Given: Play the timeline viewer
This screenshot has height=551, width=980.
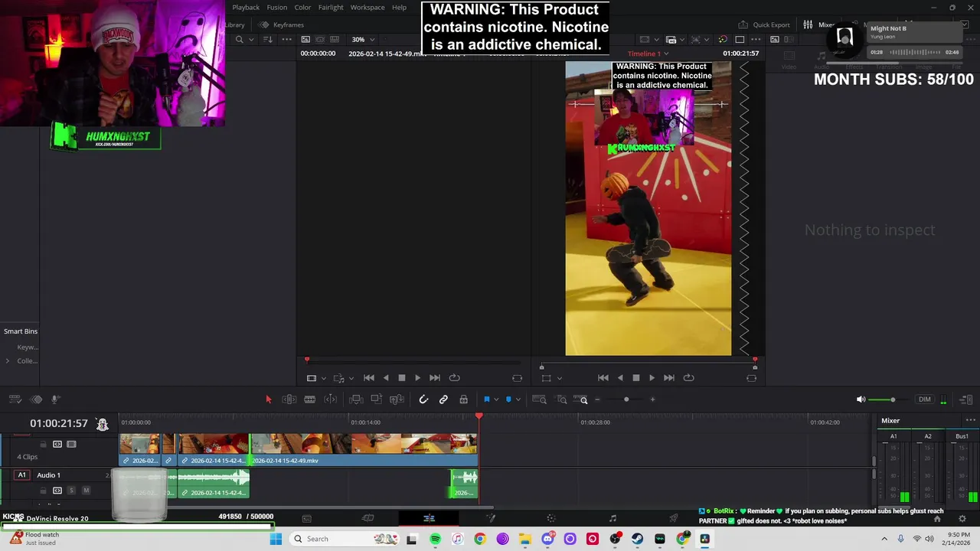Looking at the screenshot, I should [x=652, y=377].
